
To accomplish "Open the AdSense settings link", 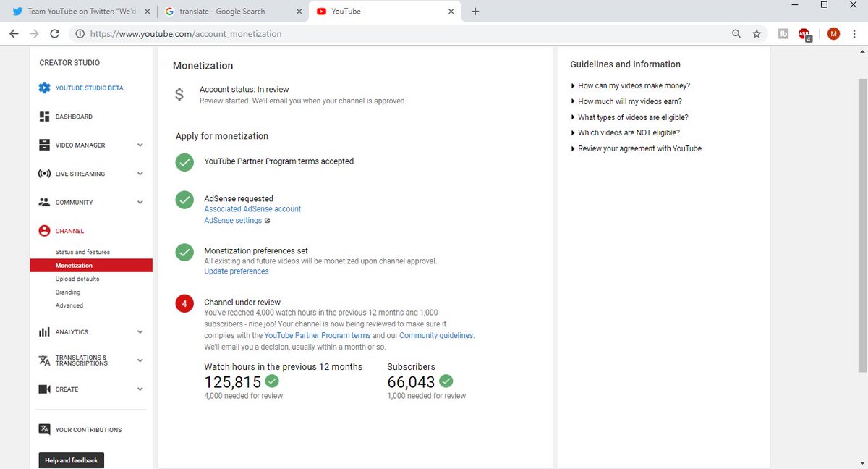I will click(x=233, y=221).
